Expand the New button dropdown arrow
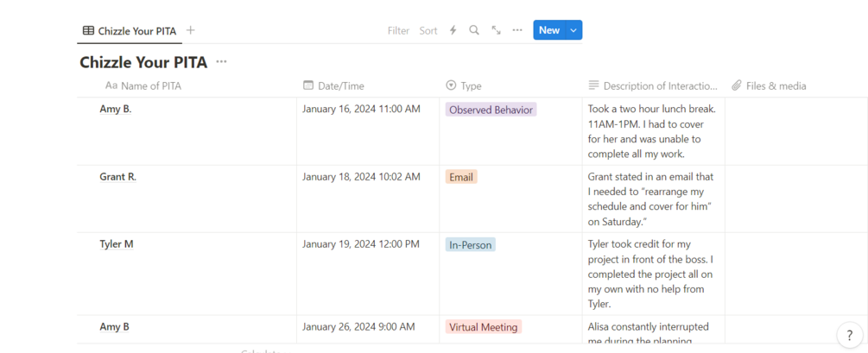The image size is (868, 353). [x=573, y=30]
